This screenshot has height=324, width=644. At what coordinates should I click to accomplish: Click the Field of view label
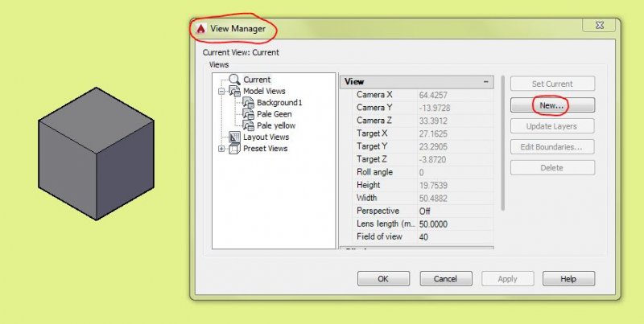379,236
